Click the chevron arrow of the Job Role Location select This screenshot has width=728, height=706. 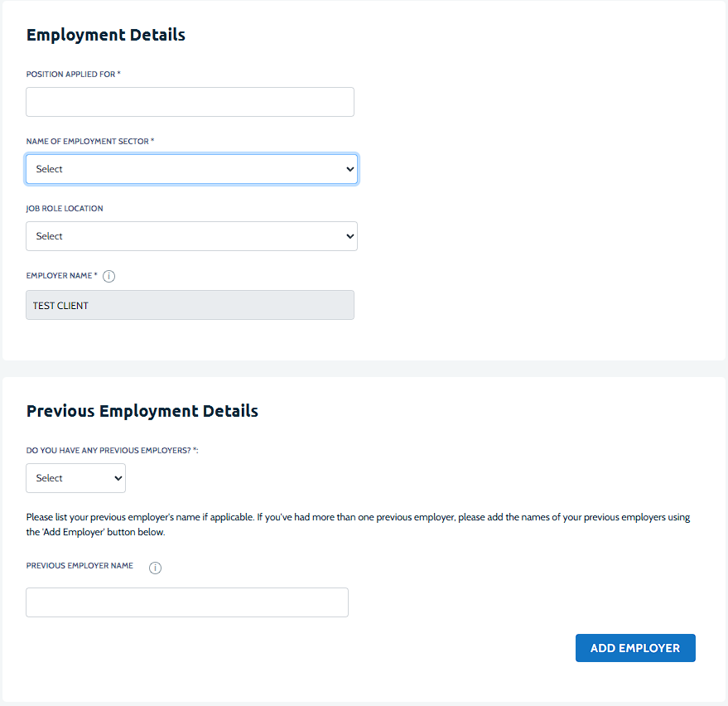pyautogui.click(x=349, y=236)
